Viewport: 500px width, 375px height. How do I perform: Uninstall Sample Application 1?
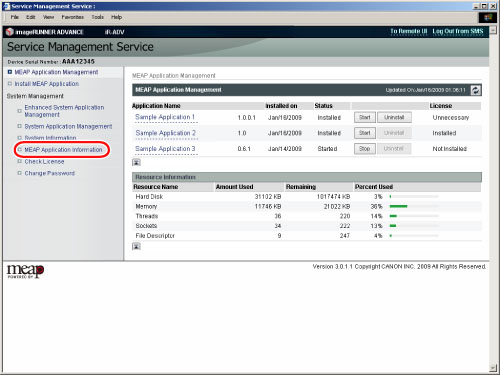tap(394, 117)
